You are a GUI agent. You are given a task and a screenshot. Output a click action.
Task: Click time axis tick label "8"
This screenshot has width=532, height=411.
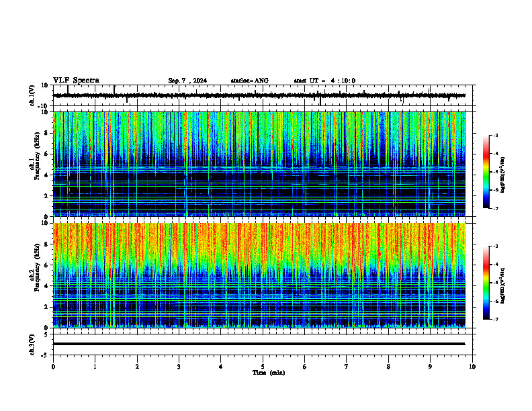coord(388,367)
